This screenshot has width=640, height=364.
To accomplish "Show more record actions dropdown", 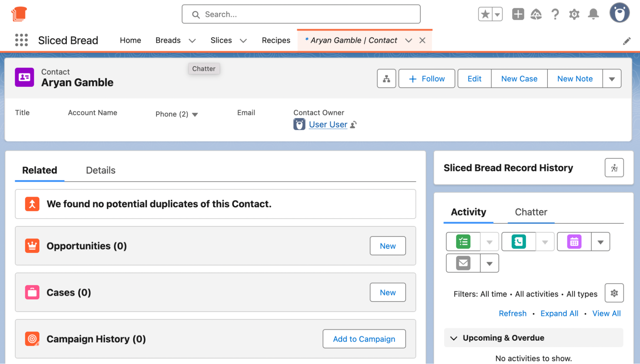I will point(612,79).
